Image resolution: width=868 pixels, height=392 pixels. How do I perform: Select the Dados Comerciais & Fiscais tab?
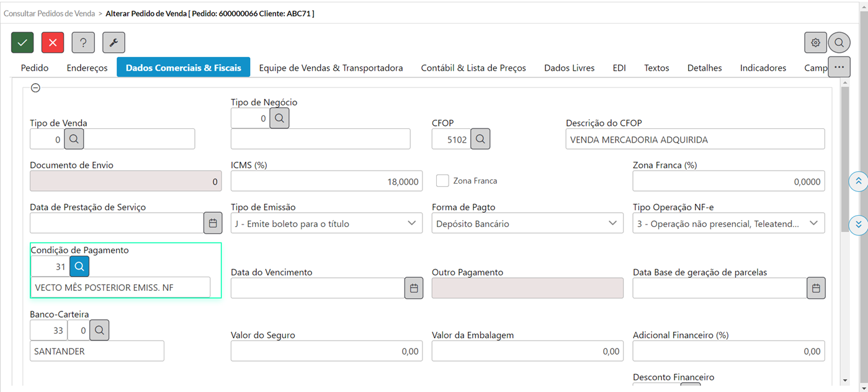tap(184, 68)
